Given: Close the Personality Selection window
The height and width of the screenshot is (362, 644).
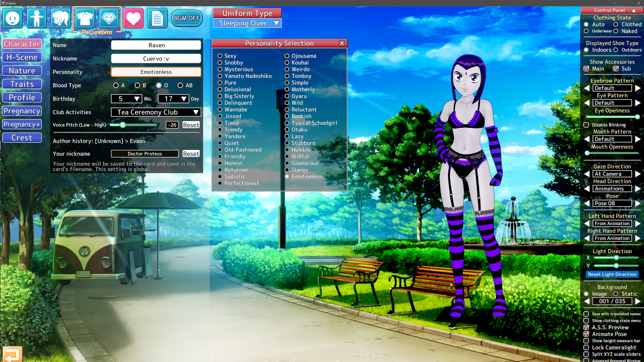Looking at the screenshot, I should click(x=342, y=43).
